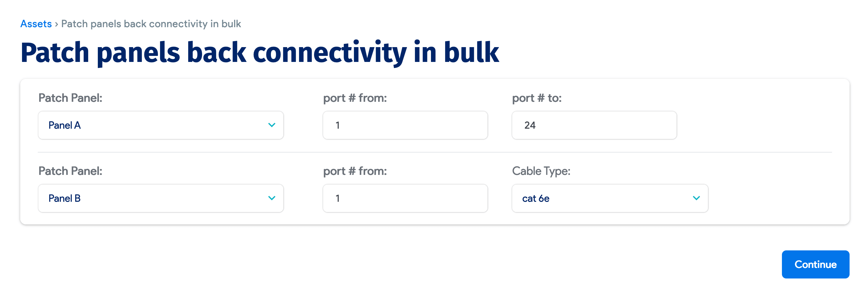Select Panel B's port # from input
Screen dimensions: 868x296
pos(405,198)
